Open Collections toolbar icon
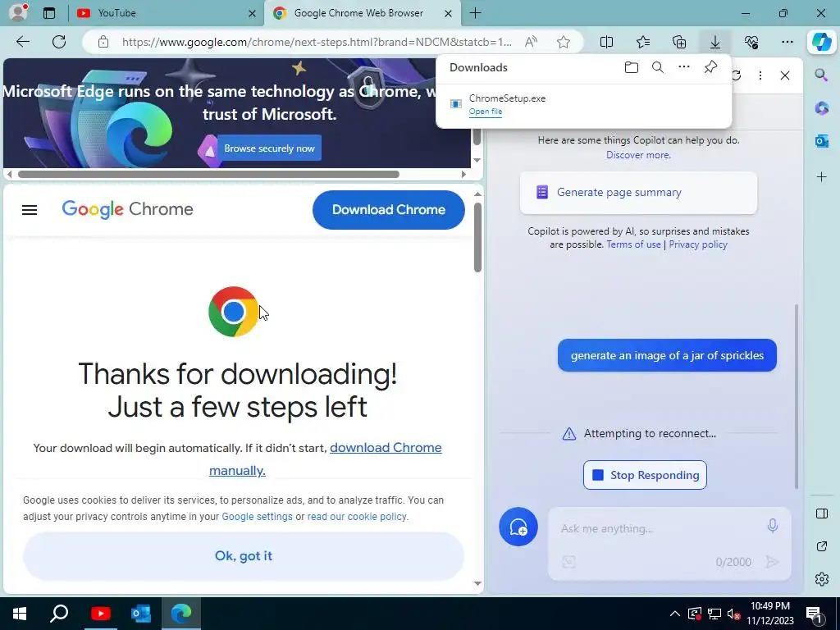The height and width of the screenshot is (630, 840). 679,42
